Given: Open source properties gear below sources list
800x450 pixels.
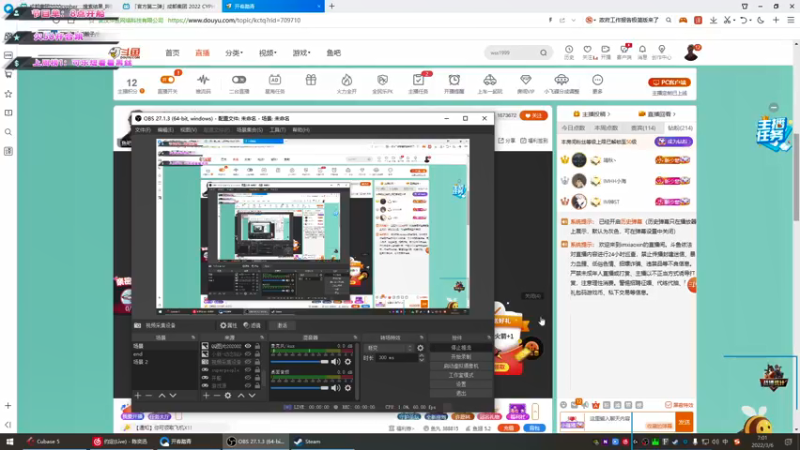Looking at the screenshot, I should (228, 395).
